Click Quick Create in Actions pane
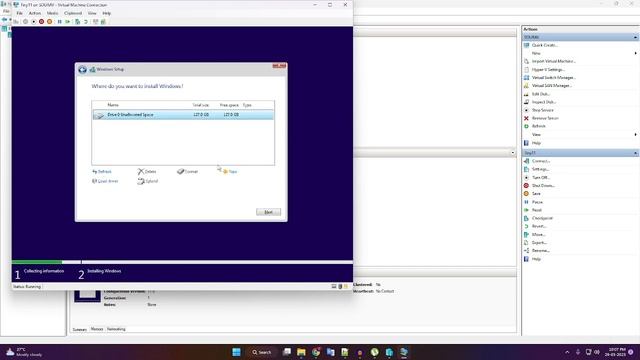Image resolution: width=640 pixels, height=360 pixels. [x=544, y=45]
